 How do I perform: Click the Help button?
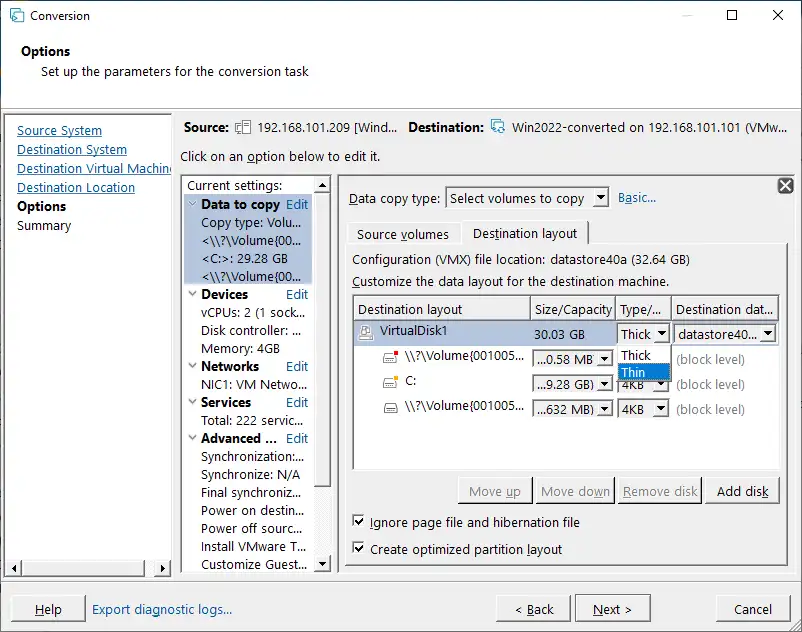coord(48,609)
